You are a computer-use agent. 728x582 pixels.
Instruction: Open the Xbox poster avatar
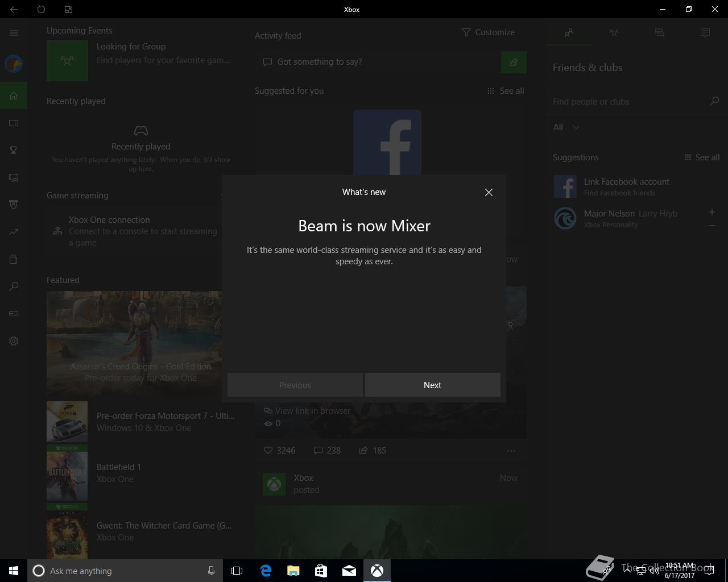[274, 484]
